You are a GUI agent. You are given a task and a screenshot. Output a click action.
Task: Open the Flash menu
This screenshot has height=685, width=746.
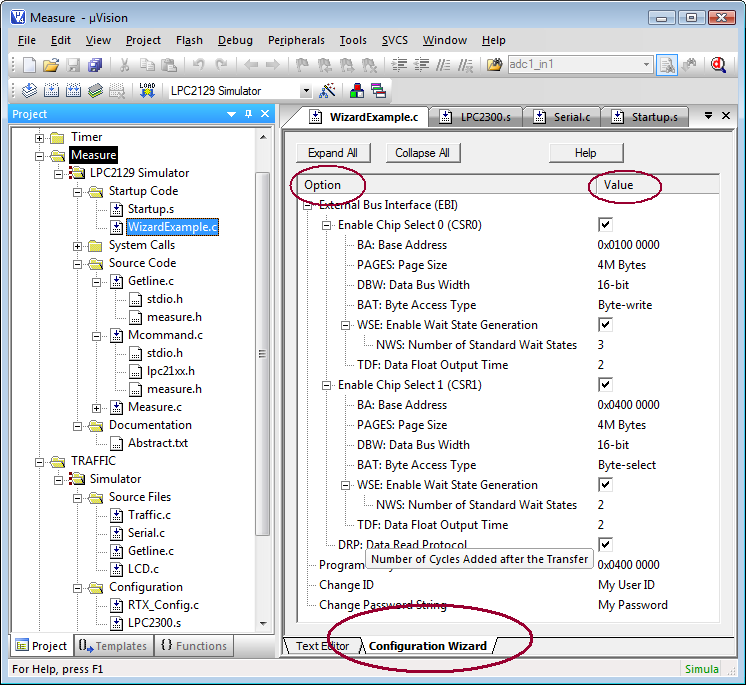pyautogui.click(x=189, y=40)
